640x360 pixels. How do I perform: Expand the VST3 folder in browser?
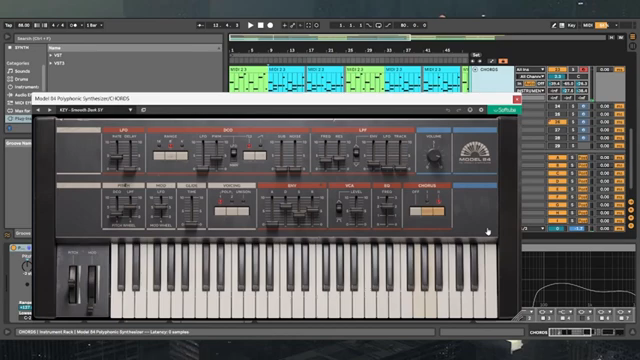(x=51, y=63)
